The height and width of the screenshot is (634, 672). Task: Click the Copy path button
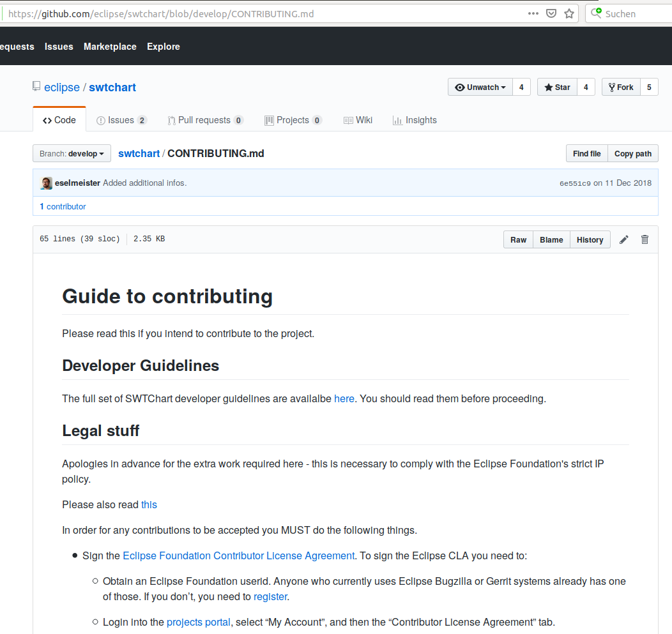tap(633, 153)
